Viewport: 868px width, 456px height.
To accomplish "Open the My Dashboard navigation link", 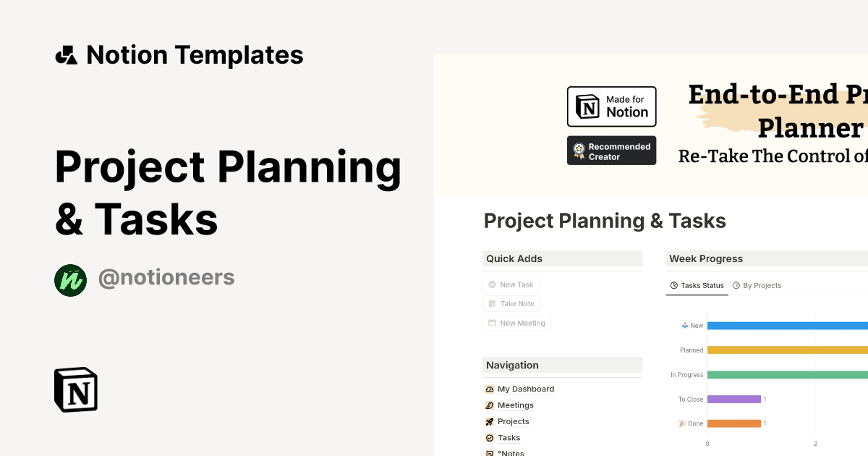I will pyautogui.click(x=525, y=389).
